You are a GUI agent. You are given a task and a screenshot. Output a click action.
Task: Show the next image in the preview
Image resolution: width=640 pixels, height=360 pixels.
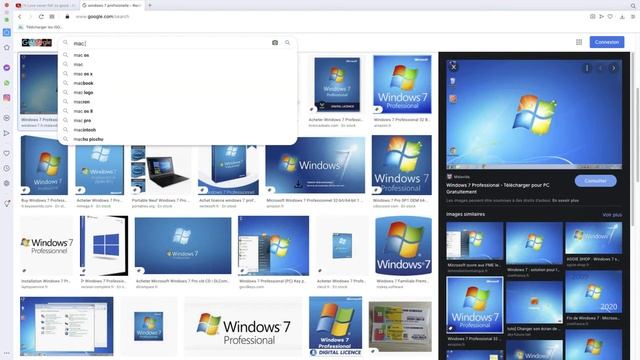[x=613, y=68]
